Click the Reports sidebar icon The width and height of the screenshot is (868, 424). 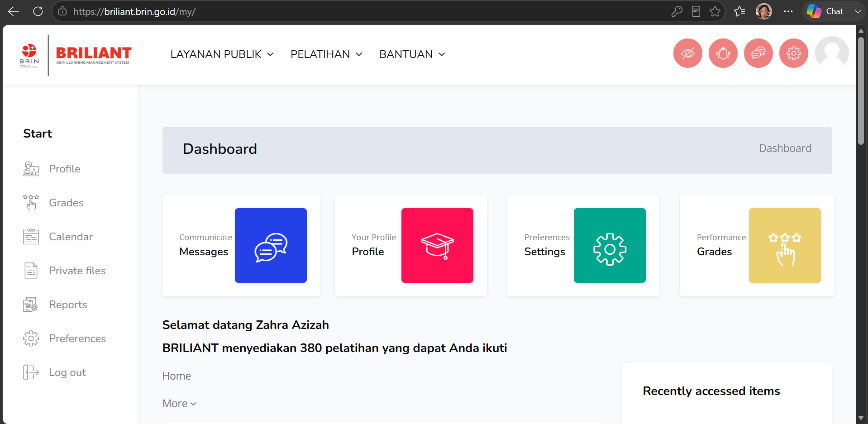31,305
